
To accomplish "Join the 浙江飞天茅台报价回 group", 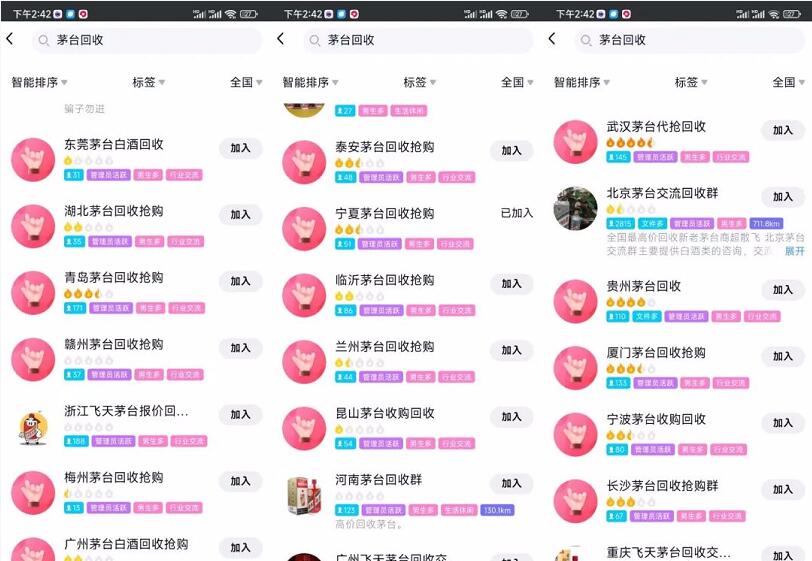I will pos(240,414).
